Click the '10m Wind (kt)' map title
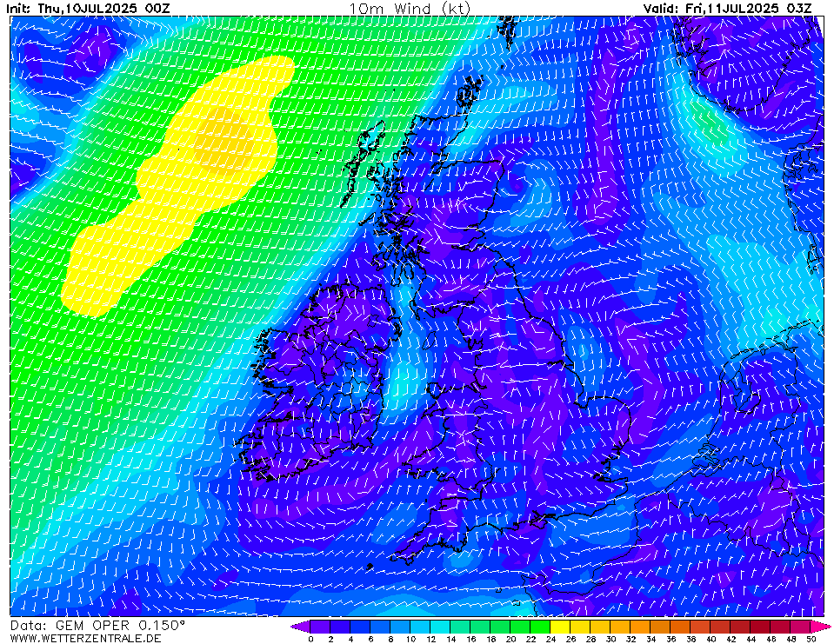This screenshot has width=834, height=644. click(x=410, y=9)
